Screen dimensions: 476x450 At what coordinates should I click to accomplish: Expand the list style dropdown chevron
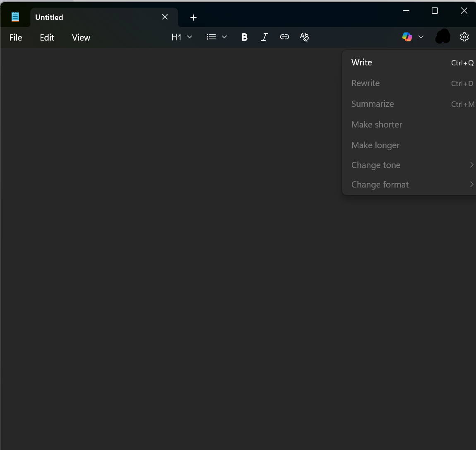click(x=224, y=37)
